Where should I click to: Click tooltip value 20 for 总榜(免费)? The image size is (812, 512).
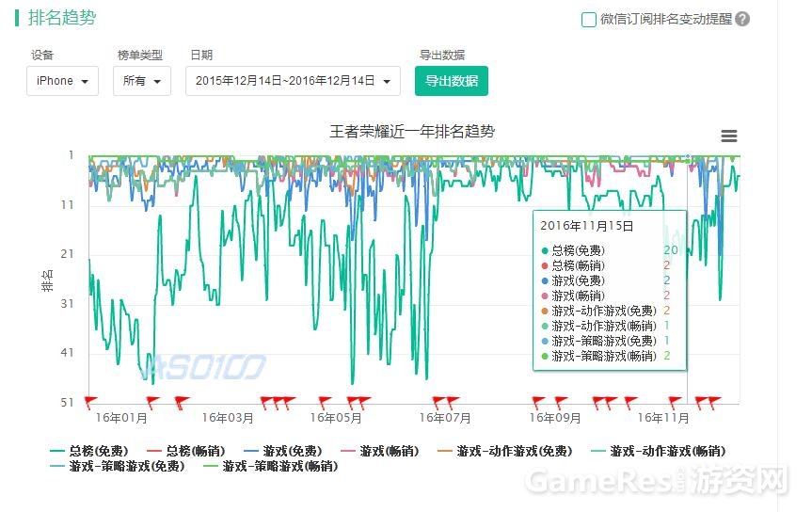(671, 249)
